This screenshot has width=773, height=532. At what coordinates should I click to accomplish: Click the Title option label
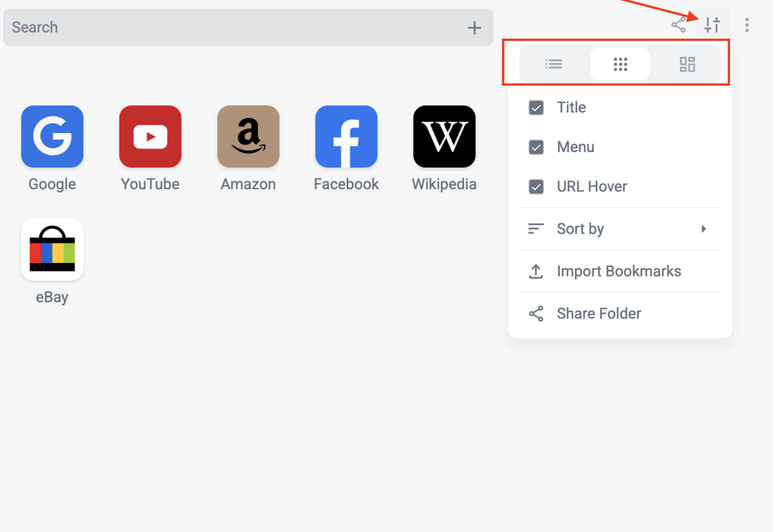(571, 108)
